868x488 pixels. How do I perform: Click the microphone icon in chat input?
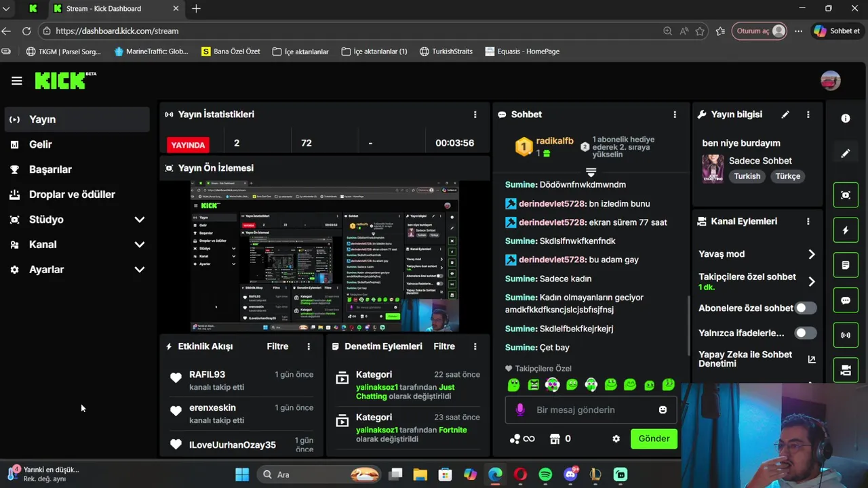coord(520,409)
